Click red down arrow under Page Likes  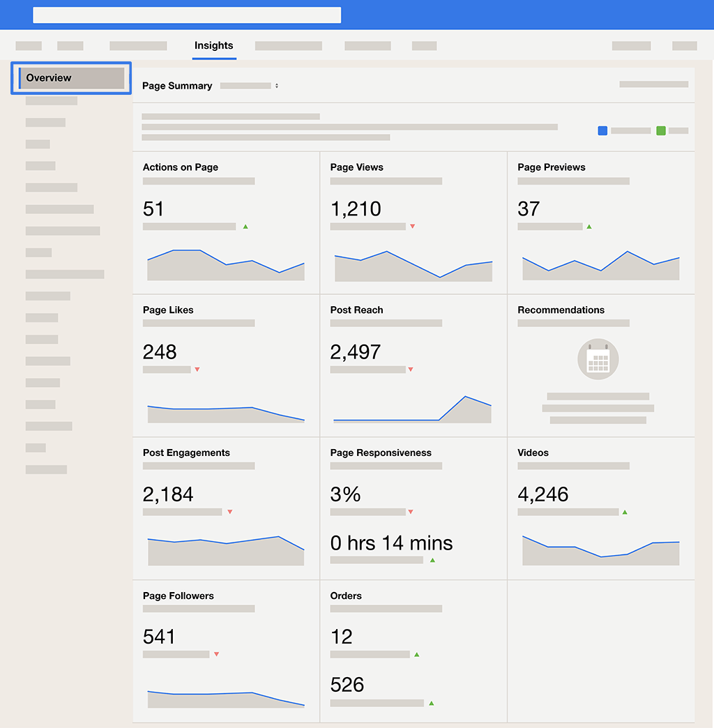197,369
